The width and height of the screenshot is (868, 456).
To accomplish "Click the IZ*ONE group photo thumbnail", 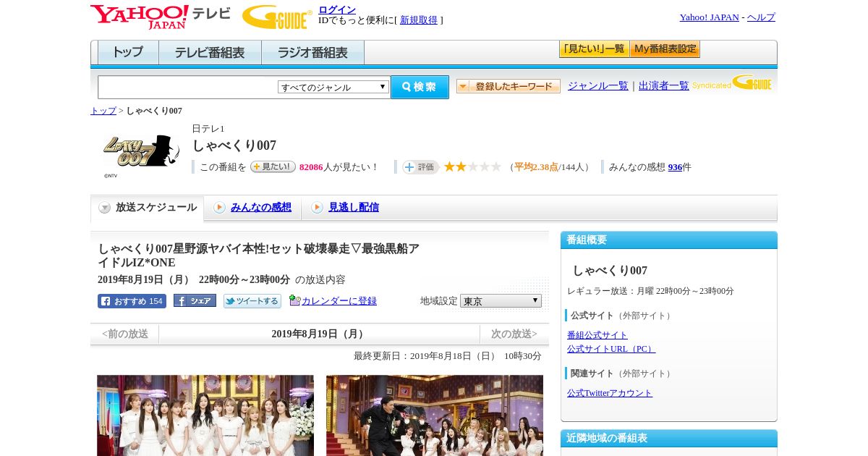I will [x=205, y=415].
